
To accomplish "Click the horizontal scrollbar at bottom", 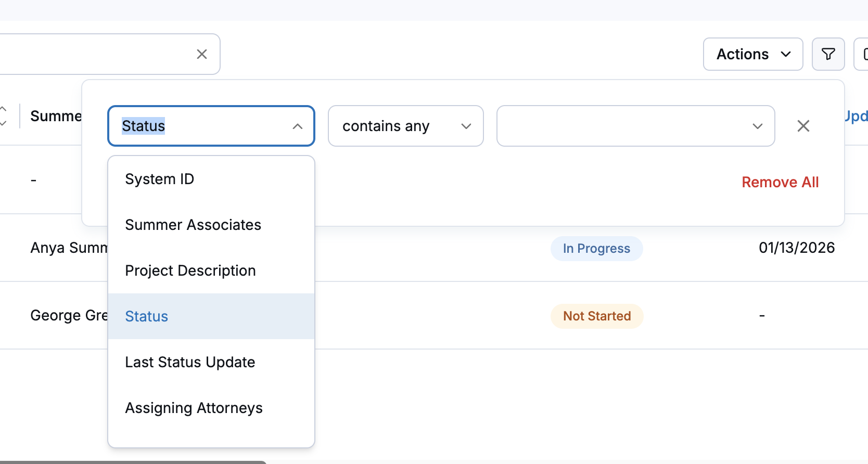I will [x=133, y=462].
